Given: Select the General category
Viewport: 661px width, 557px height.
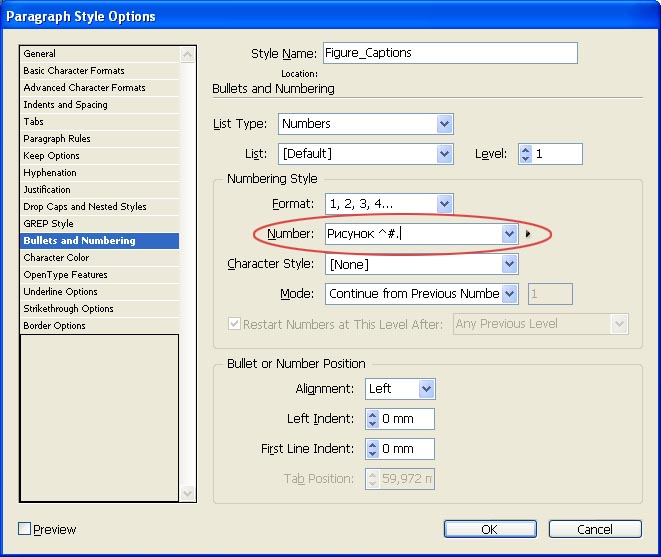Looking at the screenshot, I should (x=99, y=54).
